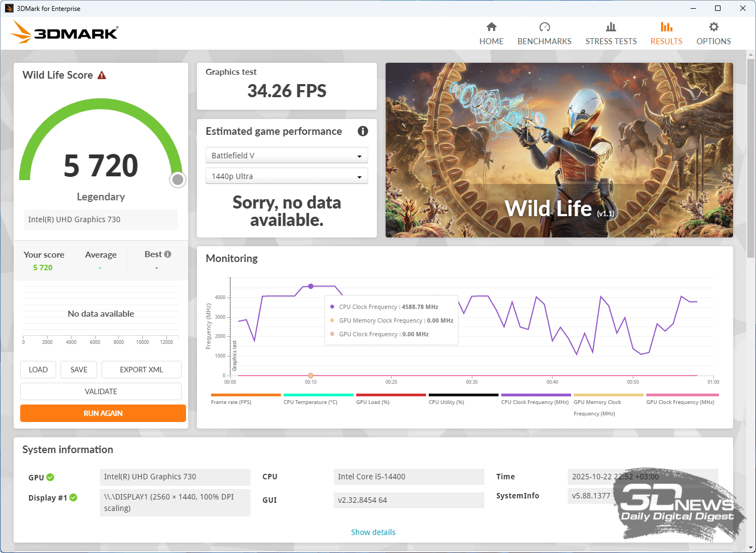Open Benchmarks via the gauge icon
The width and height of the screenshot is (756, 553).
click(544, 27)
